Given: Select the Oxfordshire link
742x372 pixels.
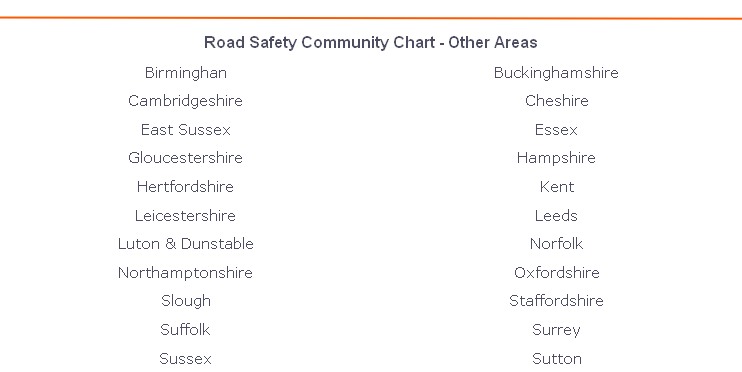Looking at the screenshot, I should pos(556,273).
